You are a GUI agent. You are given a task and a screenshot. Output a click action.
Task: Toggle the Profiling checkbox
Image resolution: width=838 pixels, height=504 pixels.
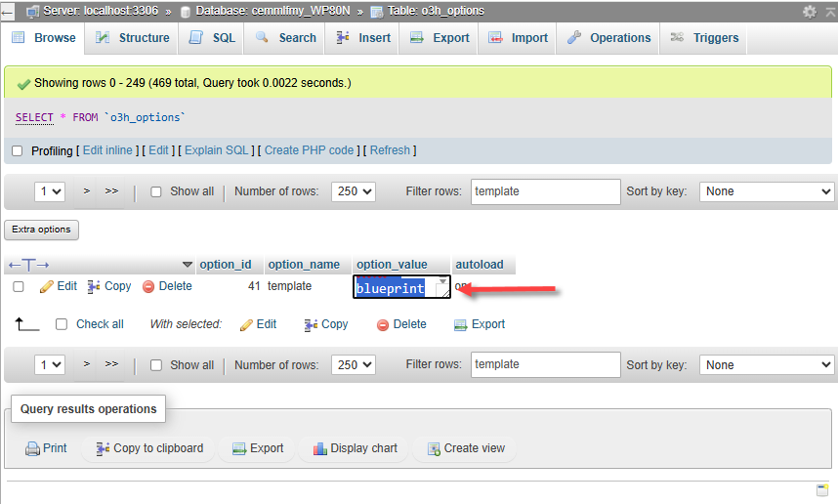(x=18, y=150)
